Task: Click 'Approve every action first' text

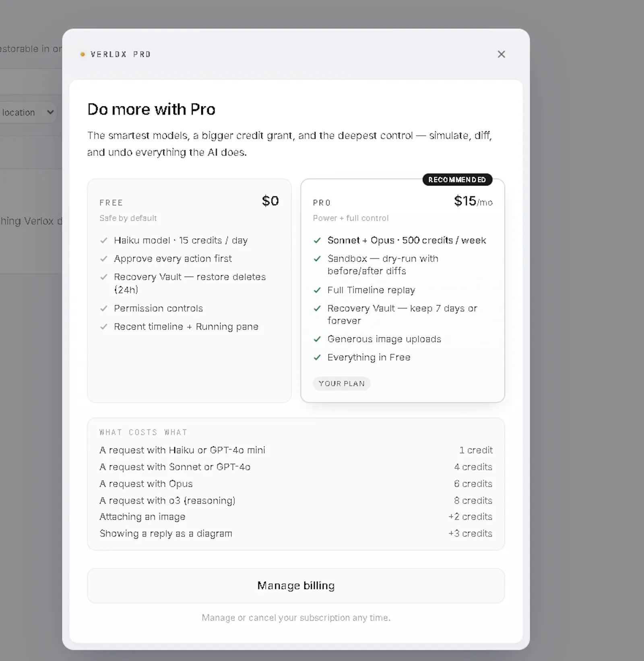Action: click(173, 258)
